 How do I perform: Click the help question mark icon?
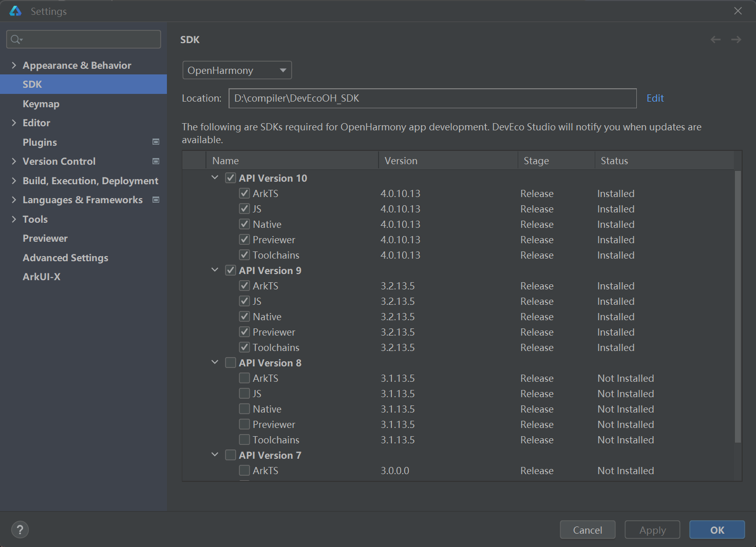pos(20,530)
